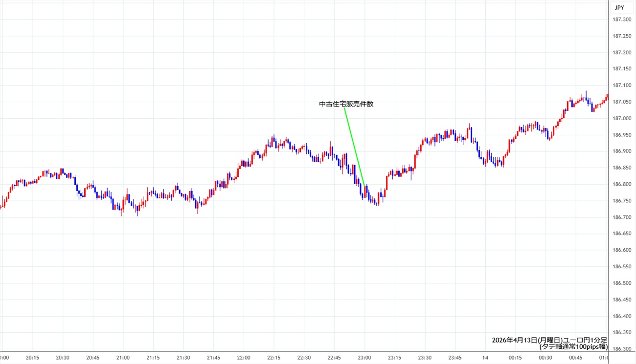
Task: Select the 21:30 time axis marker
Action: click(183, 358)
